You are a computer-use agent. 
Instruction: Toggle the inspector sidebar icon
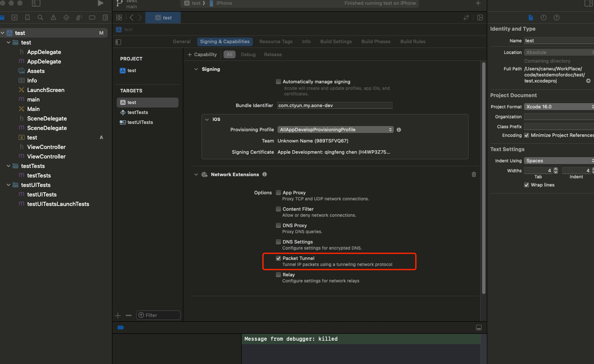588,3
